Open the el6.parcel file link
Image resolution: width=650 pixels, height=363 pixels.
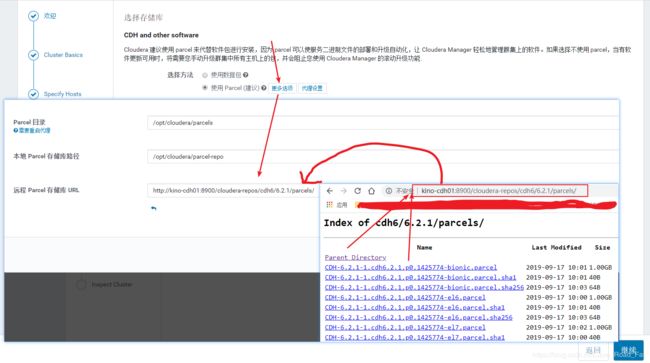pyautogui.click(x=405, y=297)
